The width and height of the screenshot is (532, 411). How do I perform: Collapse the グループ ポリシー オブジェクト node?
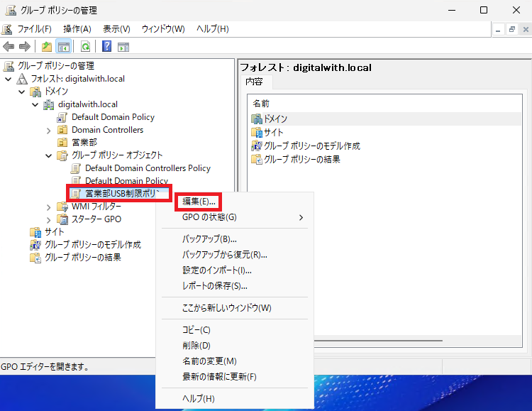point(48,155)
